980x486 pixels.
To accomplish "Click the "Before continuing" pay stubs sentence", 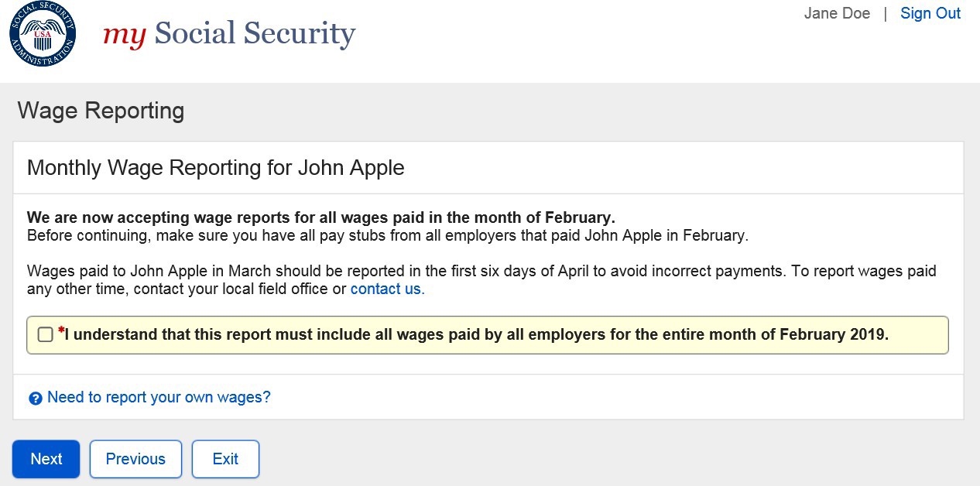I will coord(387,236).
